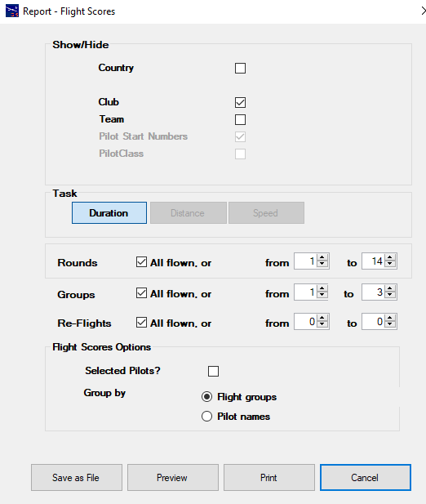Uncheck Rounds All flown checkbox
The image size is (426, 504).
[141, 262]
